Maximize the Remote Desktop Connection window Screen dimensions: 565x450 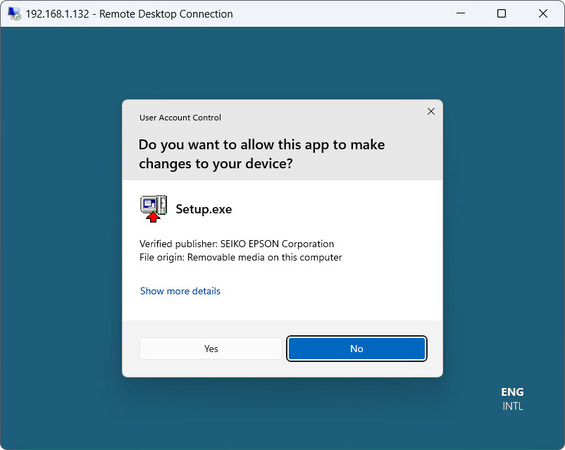(502, 14)
